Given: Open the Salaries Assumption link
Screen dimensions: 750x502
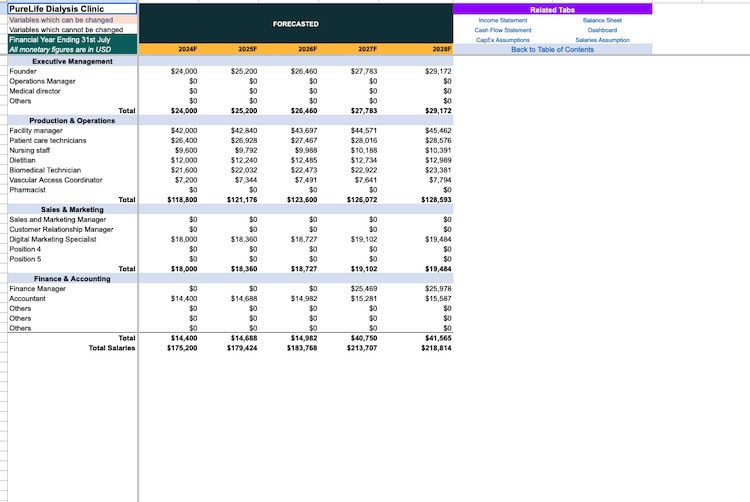Looking at the screenshot, I should coord(602,40).
